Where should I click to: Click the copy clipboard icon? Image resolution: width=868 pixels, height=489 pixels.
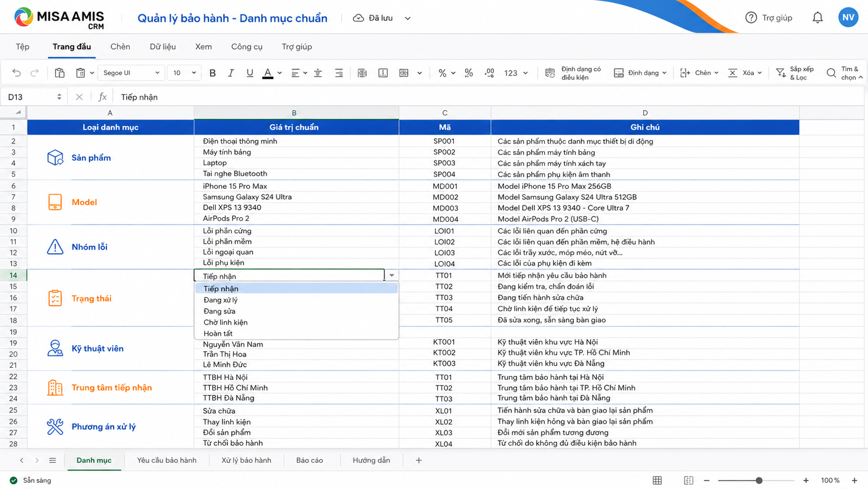(60, 73)
